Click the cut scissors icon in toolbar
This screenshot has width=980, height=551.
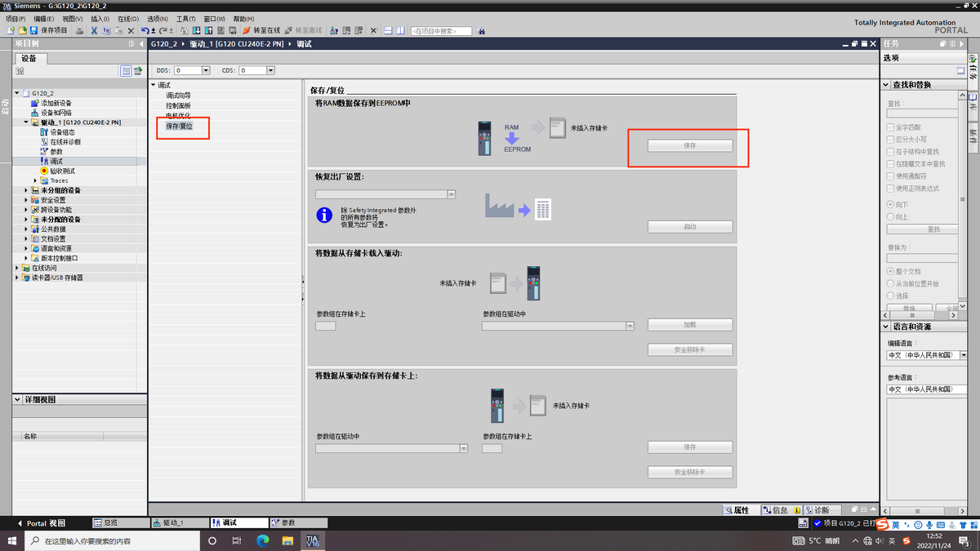pyautogui.click(x=94, y=30)
